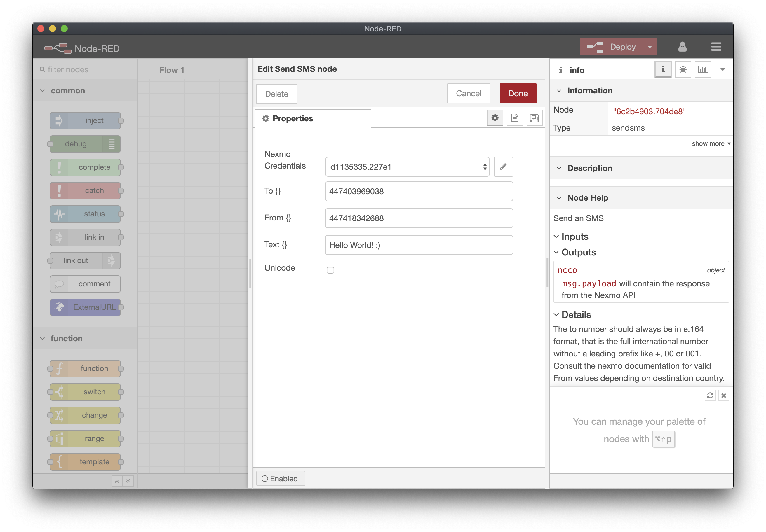Image resolution: width=766 pixels, height=532 pixels.
Task: Click the Done button
Action: click(x=518, y=93)
